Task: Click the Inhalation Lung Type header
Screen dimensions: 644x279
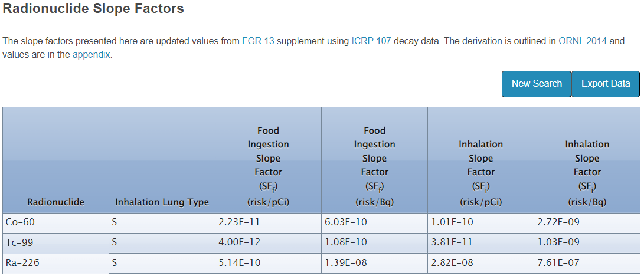Action: pyautogui.click(x=162, y=202)
